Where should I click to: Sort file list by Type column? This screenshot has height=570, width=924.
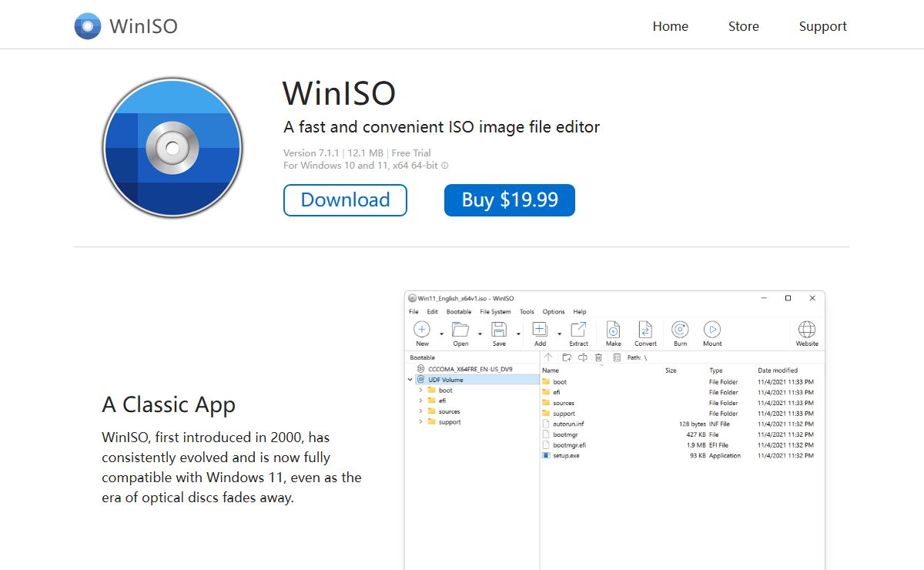tap(716, 370)
